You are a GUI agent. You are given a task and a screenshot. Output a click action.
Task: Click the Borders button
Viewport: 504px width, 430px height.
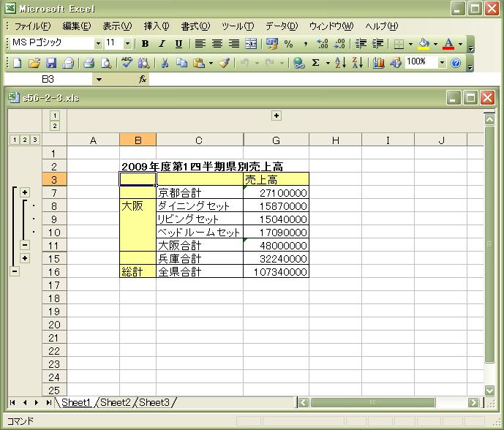399,44
